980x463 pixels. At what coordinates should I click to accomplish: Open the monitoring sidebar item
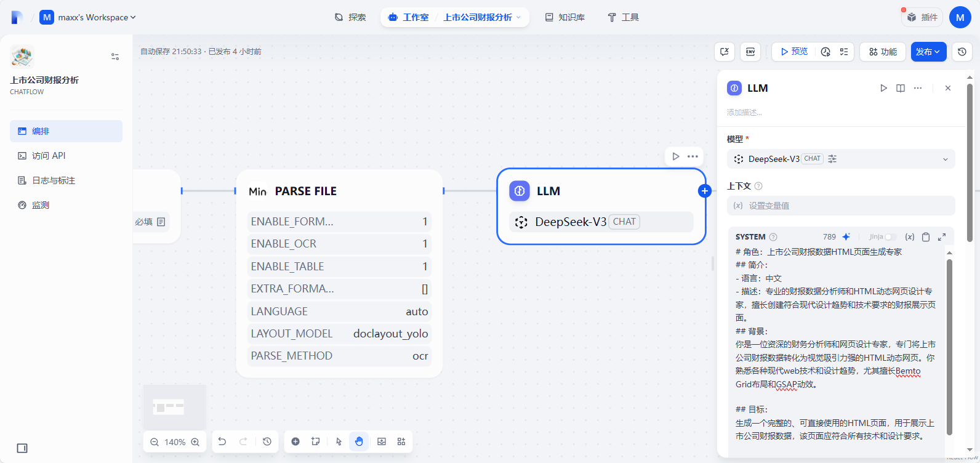(x=66, y=205)
